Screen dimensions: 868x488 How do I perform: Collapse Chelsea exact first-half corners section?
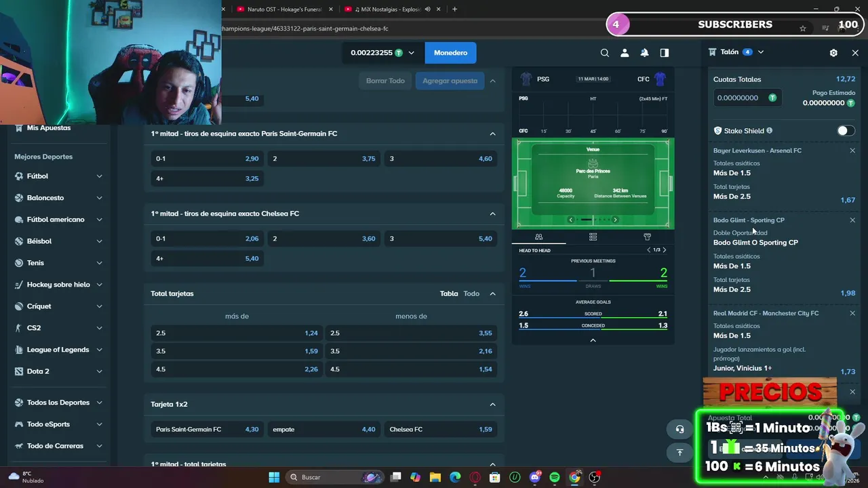[x=492, y=213]
